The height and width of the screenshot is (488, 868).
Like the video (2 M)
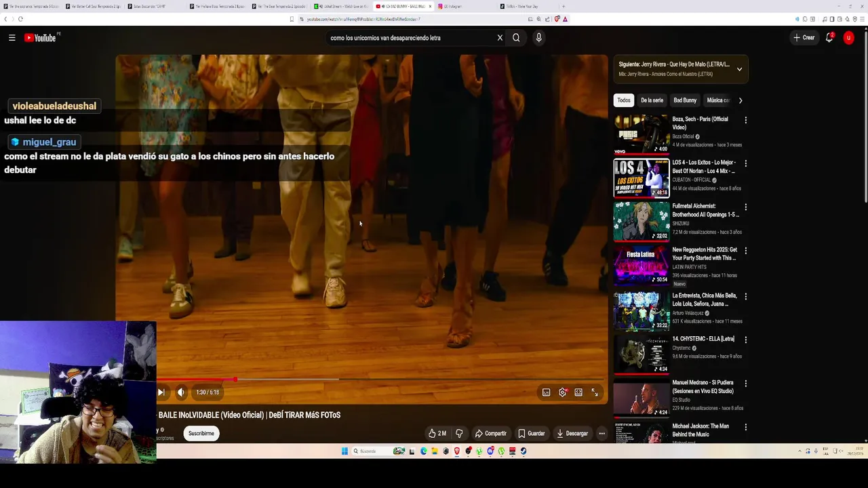[x=437, y=433]
